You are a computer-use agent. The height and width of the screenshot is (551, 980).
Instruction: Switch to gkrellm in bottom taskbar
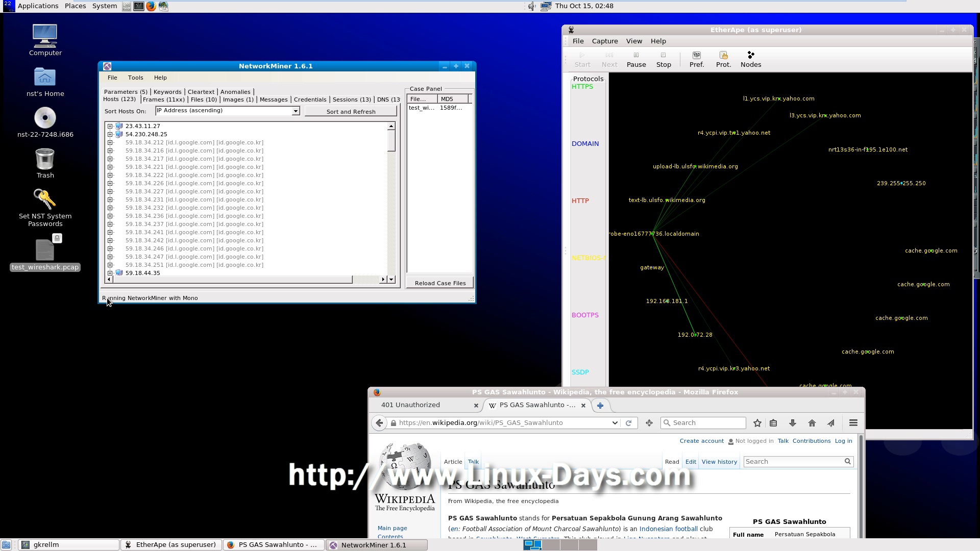69,545
